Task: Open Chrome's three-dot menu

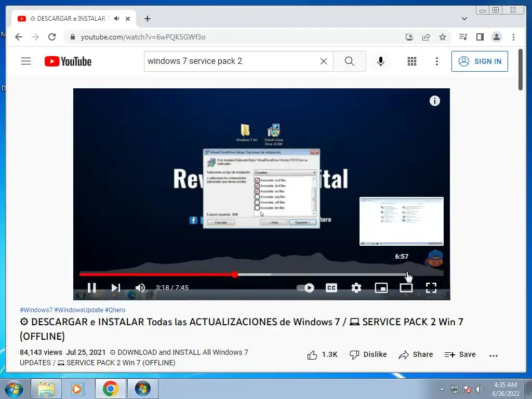Action: (513, 37)
